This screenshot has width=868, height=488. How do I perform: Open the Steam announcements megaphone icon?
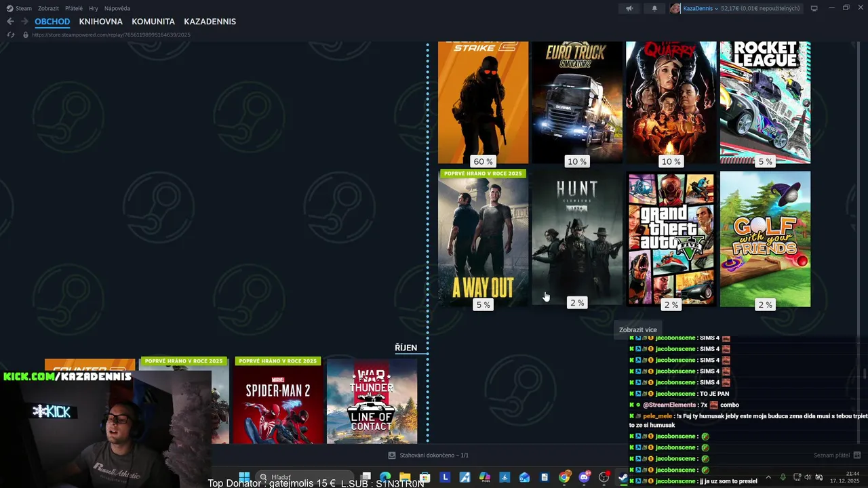(x=629, y=8)
